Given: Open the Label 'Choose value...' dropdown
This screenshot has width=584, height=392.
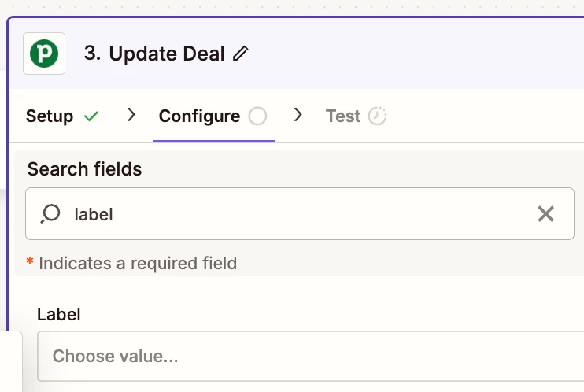Looking at the screenshot, I should click(311, 357).
